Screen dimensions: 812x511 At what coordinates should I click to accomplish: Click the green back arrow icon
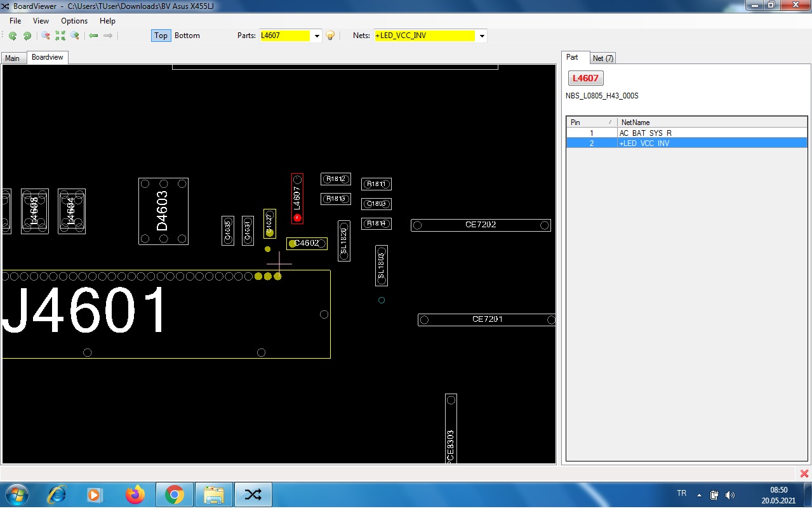93,36
